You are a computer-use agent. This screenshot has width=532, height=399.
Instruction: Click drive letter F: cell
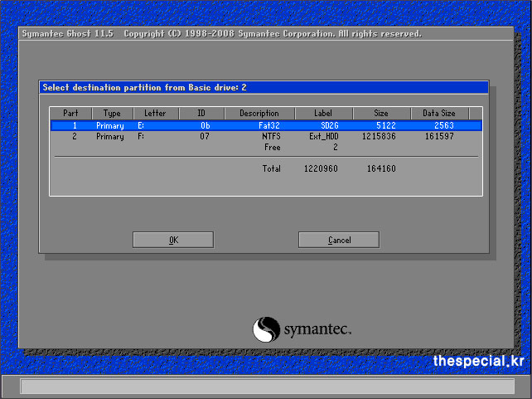(141, 137)
